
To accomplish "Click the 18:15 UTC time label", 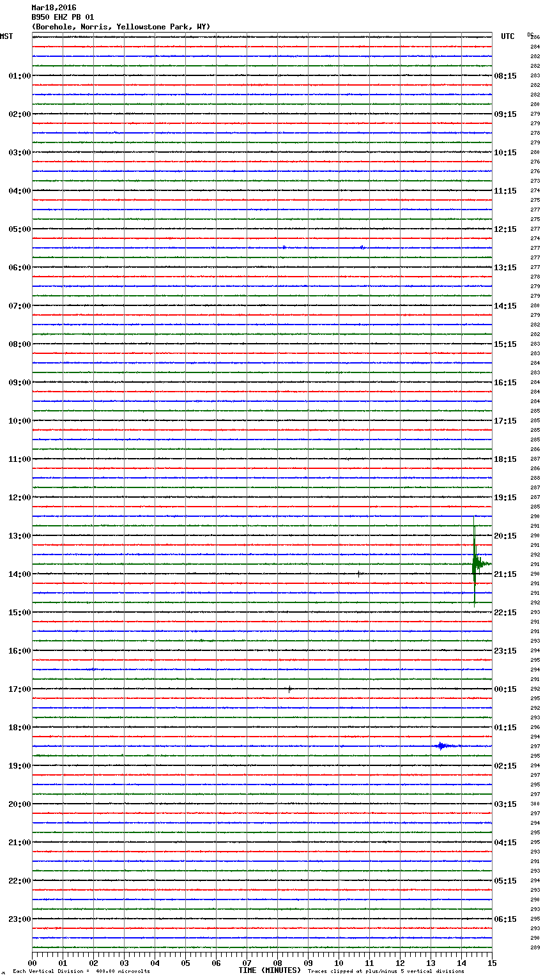I will click(x=505, y=459).
